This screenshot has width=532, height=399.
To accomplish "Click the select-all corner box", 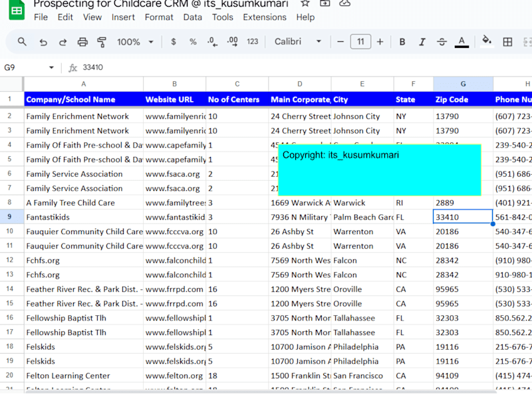I will (11, 84).
